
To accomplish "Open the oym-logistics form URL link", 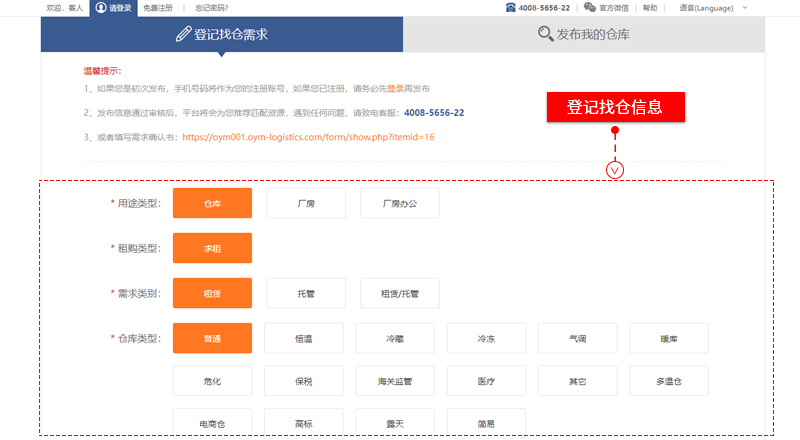I will (x=308, y=136).
